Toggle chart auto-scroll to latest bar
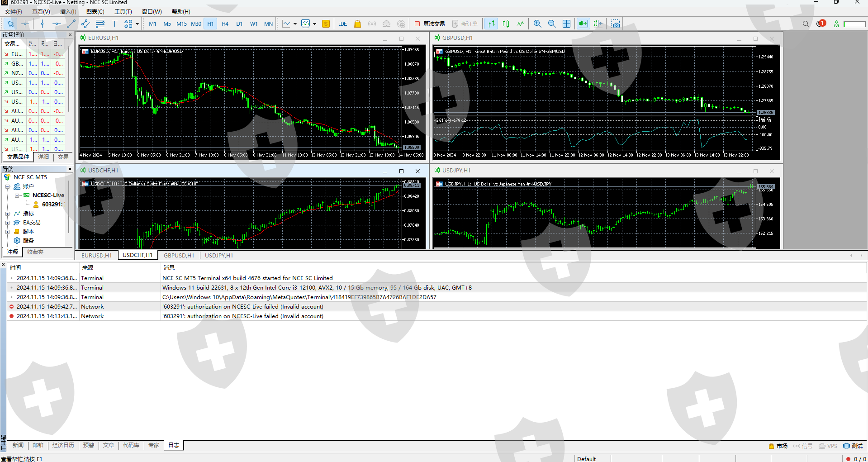Image resolution: width=868 pixels, height=462 pixels. tap(583, 24)
